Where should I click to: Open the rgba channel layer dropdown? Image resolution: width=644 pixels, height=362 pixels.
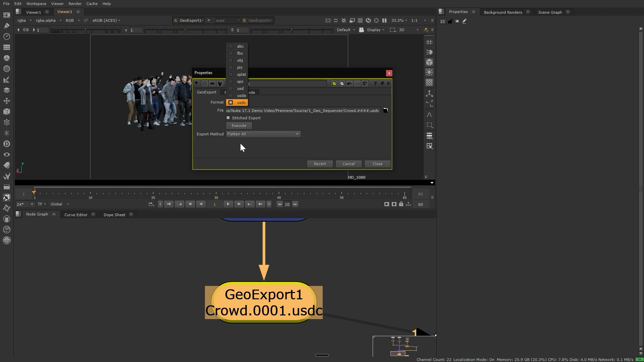(24, 20)
